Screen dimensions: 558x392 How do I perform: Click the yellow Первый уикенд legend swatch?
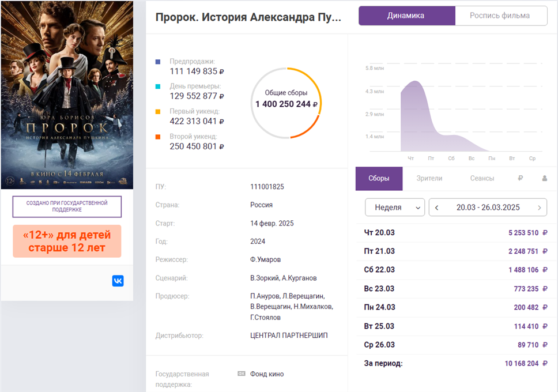pos(158,111)
